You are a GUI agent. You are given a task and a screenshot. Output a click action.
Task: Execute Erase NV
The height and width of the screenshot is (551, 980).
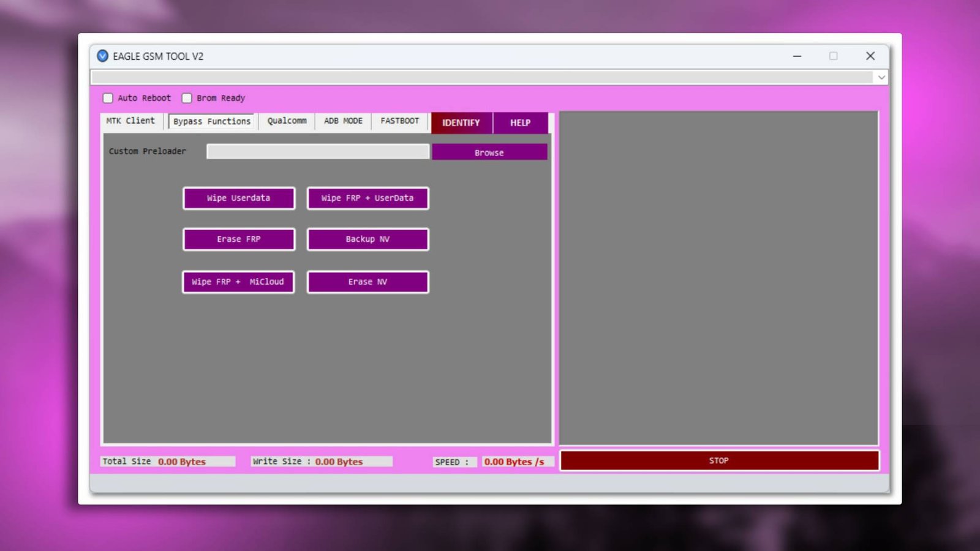pos(367,282)
